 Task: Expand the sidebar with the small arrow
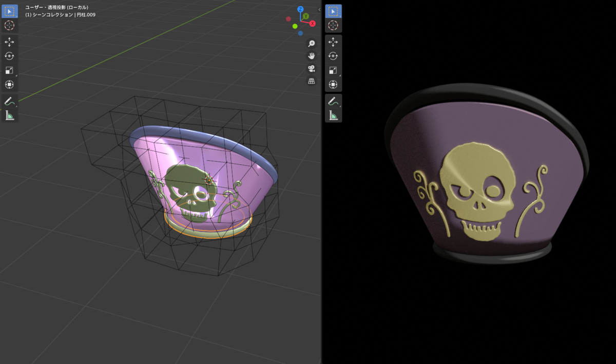click(x=319, y=9)
